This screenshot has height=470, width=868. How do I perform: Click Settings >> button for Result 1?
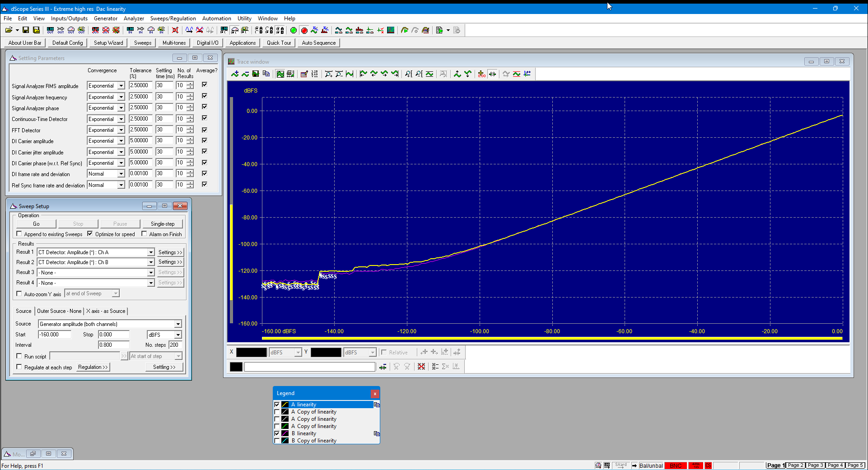[x=170, y=252]
